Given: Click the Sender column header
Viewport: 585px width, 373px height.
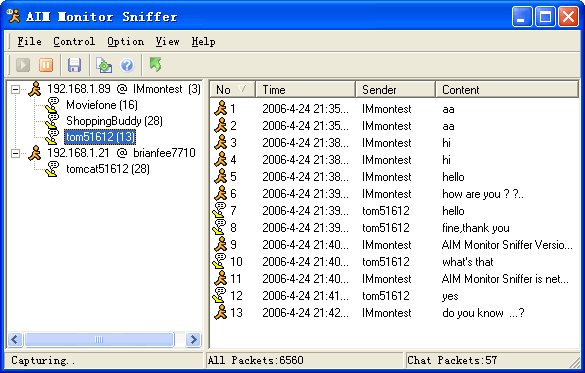Looking at the screenshot, I should [x=395, y=90].
